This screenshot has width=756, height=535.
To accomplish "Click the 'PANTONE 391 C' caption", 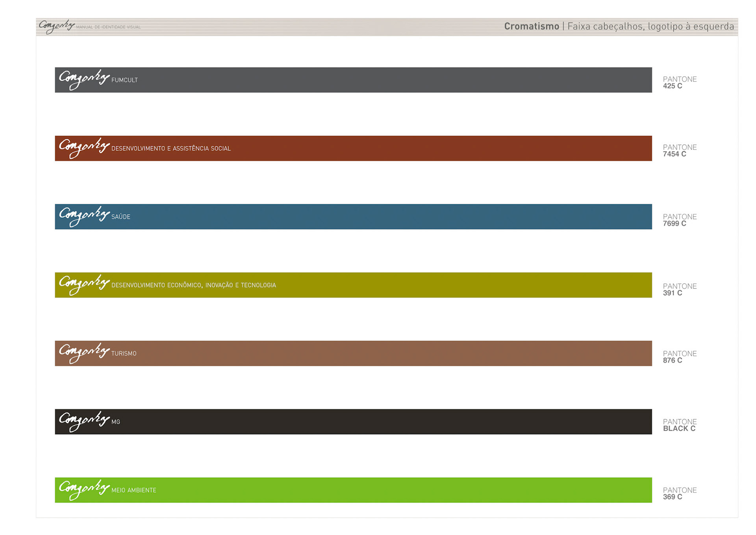I will pyautogui.click(x=680, y=290).
